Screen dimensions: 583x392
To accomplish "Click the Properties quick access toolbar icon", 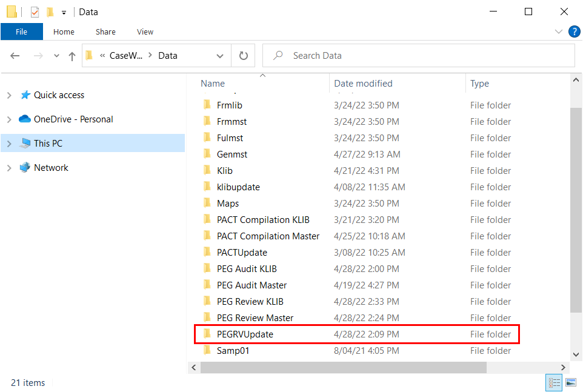I will [35, 12].
